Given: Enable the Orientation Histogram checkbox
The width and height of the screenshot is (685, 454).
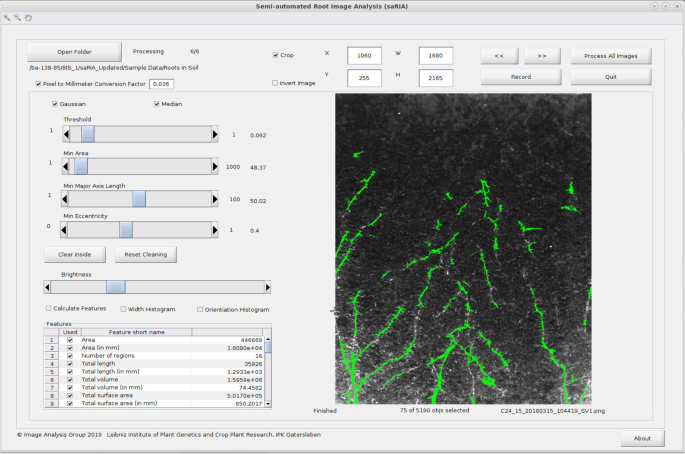Looking at the screenshot, I should coord(200,310).
